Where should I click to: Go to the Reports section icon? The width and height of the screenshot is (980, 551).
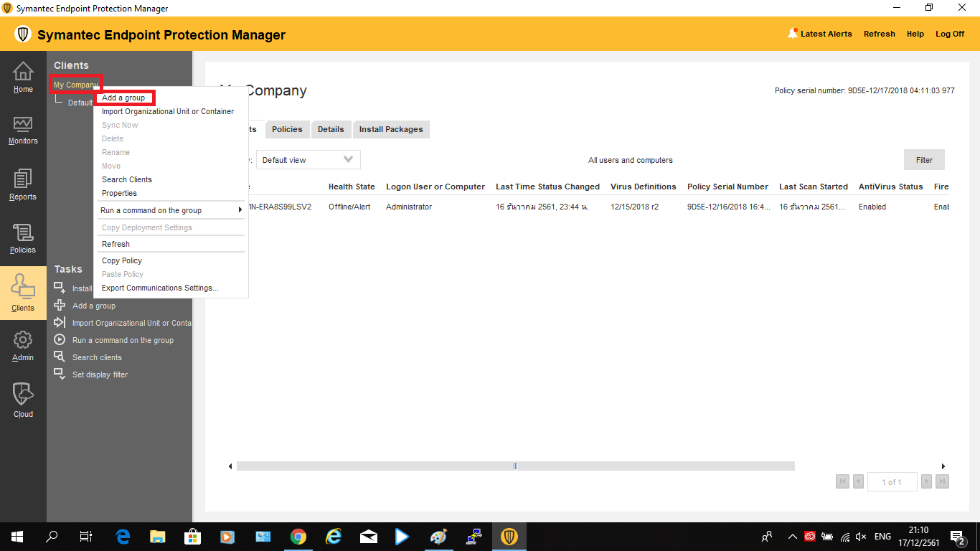point(23,179)
